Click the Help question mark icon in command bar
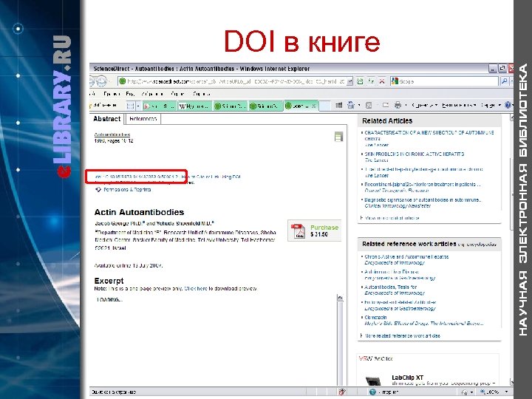The width and height of the screenshot is (532, 399). (508, 106)
